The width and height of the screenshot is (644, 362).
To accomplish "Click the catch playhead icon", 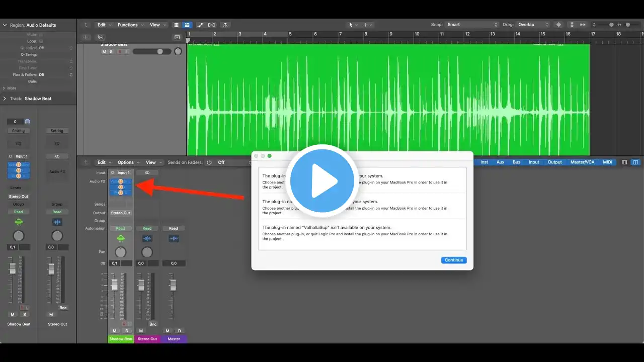I will point(225,25).
